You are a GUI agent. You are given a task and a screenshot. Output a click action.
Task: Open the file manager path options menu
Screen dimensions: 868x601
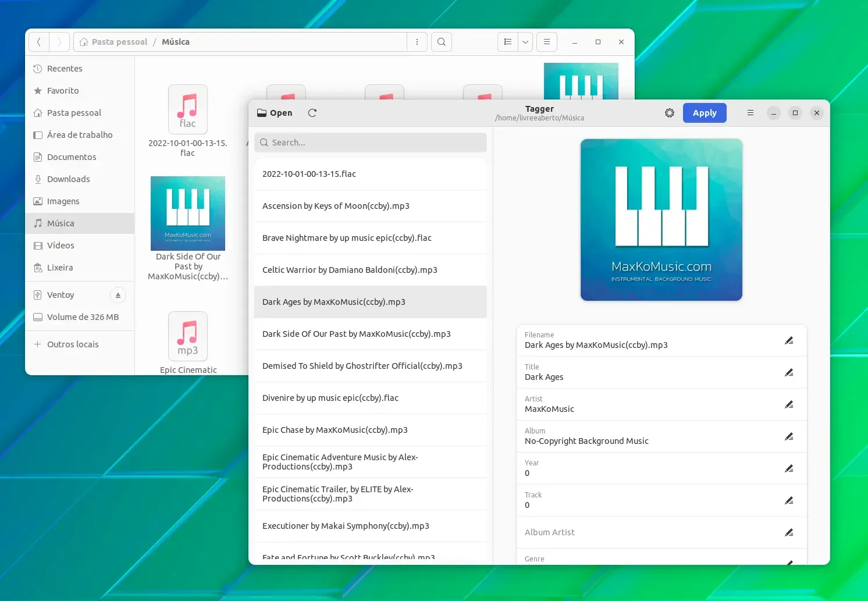point(417,42)
